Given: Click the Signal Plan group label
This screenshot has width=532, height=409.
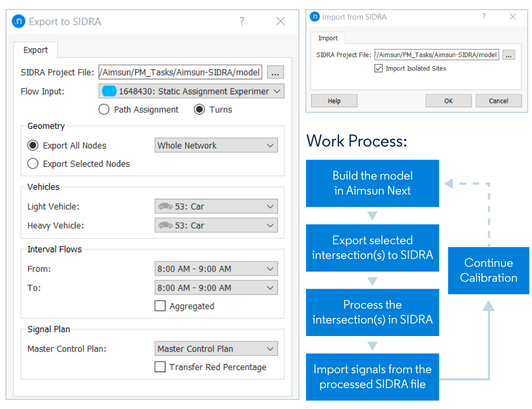Looking at the screenshot, I should [49, 329].
